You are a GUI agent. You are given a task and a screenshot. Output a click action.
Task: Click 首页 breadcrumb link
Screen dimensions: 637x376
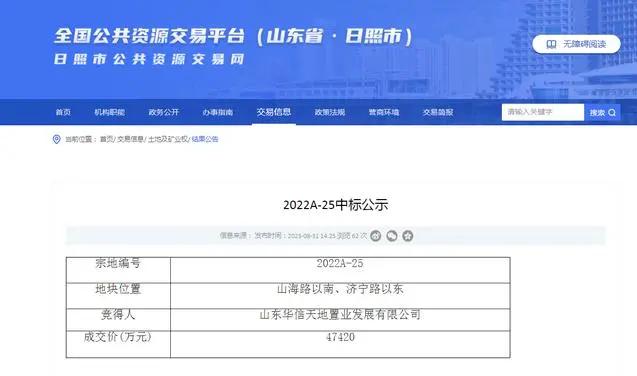click(x=106, y=139)
